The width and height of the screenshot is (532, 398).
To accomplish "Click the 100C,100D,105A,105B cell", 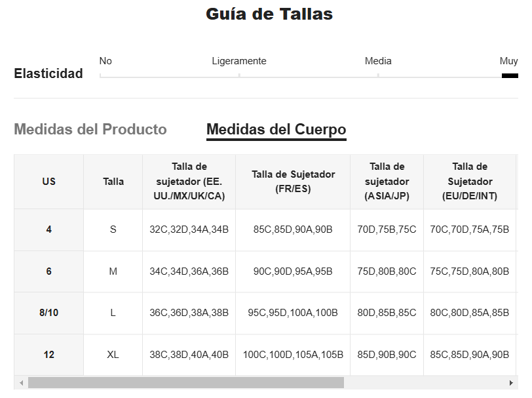I will click(x=293, y=355).
